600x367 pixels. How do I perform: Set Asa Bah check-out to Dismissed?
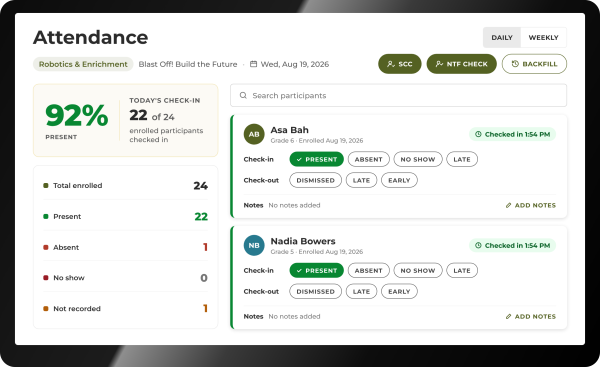(x=315, y=180)
